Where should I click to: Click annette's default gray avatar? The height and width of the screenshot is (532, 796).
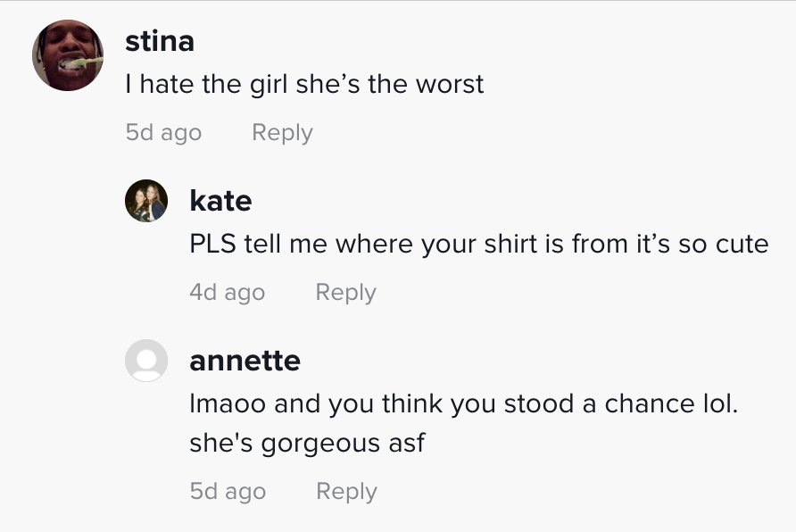point(146,361)
